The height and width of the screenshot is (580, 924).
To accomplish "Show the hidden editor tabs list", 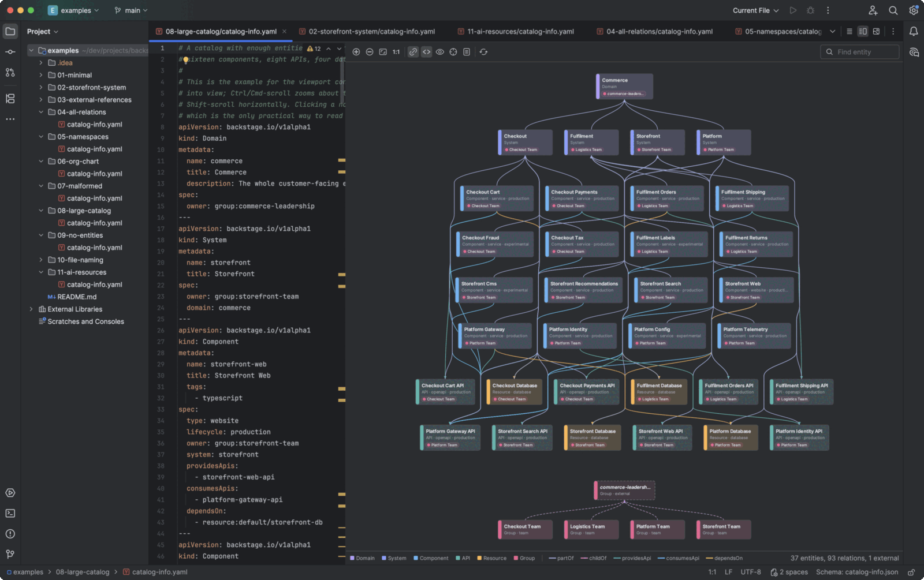I will tap(832, 31).
